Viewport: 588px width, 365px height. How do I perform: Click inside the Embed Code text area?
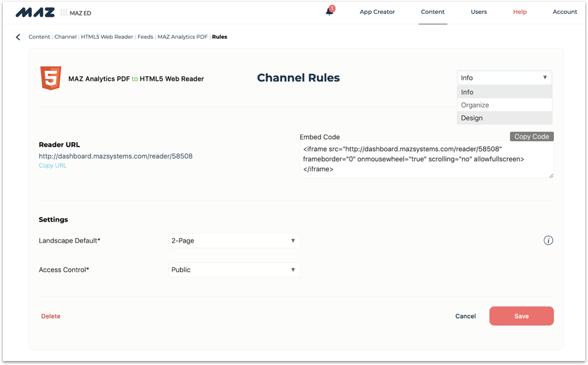(x=426, y=160)
